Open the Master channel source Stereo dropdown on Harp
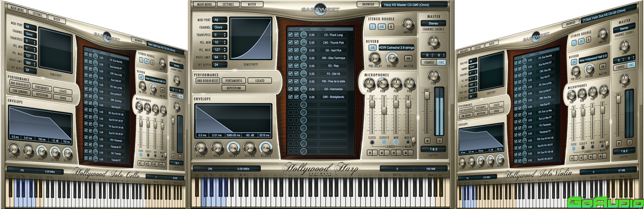Viewport: 644px width, 209px height. (x=434, y=24)
